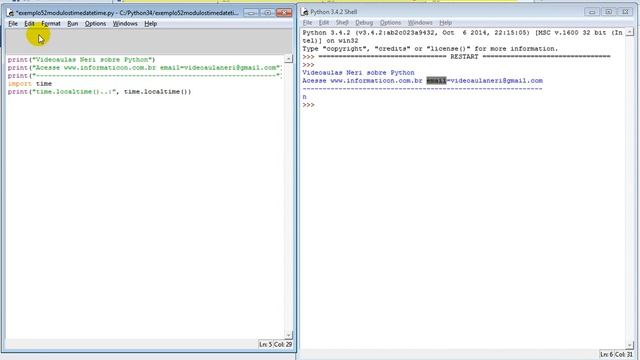Click 'Videoaulas Neri sobre Python' output in shell
Image resolution: width=640 pixels, height=360 pixels.
click(358, 73)
